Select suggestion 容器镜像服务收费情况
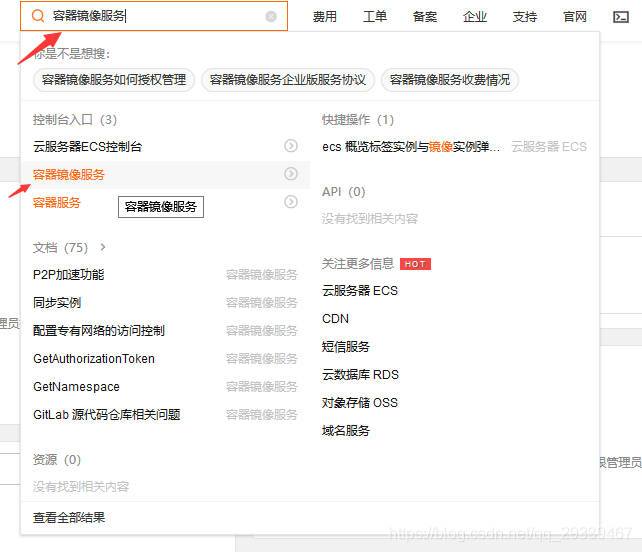The width and height of the screenshot is (642, 552). coord(450,79)
